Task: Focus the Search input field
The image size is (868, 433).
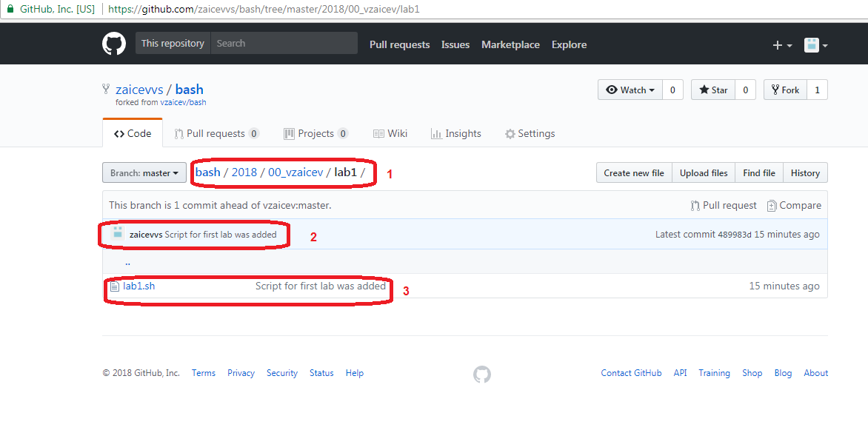Action: click(x=284, y=43)
